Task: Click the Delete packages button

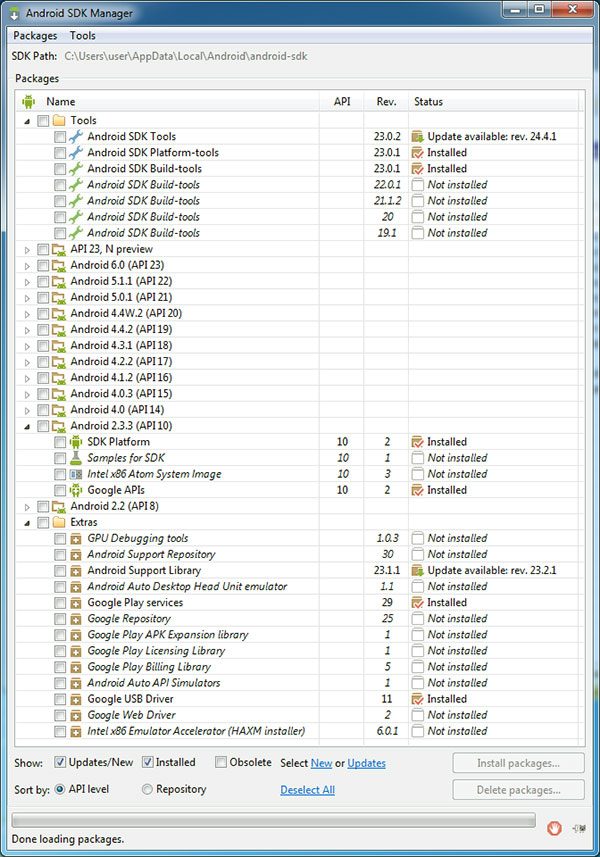Action: [x=518, y=790]
